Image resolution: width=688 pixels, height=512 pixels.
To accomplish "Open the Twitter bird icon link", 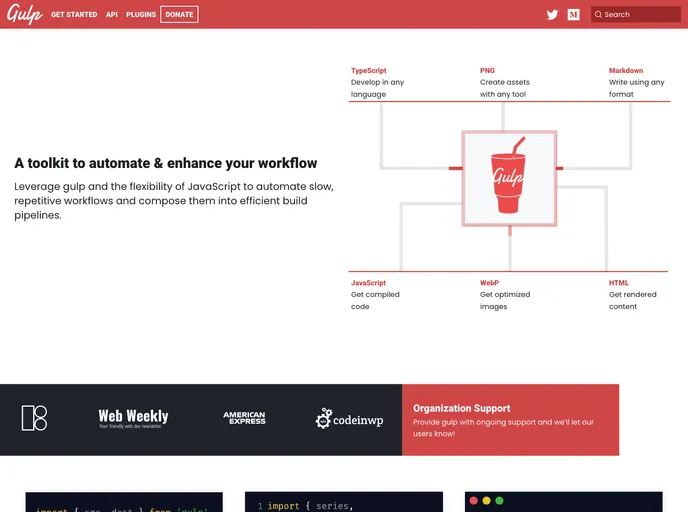I will [x=552, y=14].
